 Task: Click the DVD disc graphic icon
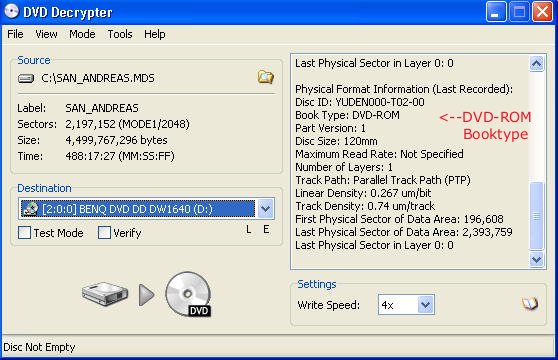click(x=189, y=295)
